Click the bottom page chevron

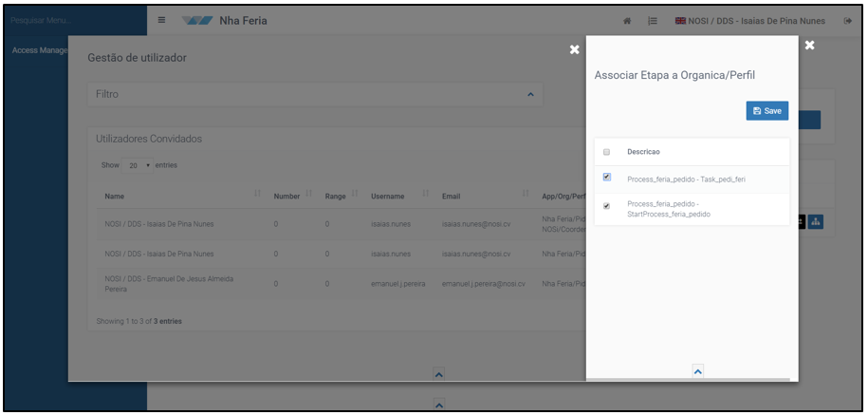click(438, 405)
